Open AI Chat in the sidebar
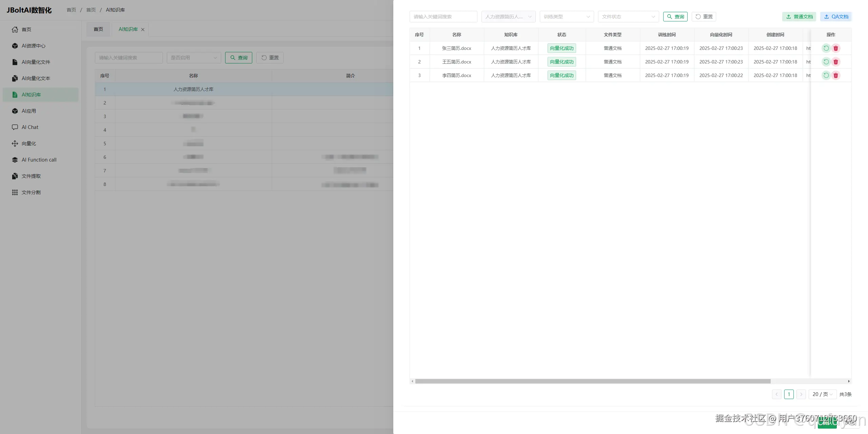Viewport: 868px width, 434px height. pyautogui.click(x=30, y=127)
